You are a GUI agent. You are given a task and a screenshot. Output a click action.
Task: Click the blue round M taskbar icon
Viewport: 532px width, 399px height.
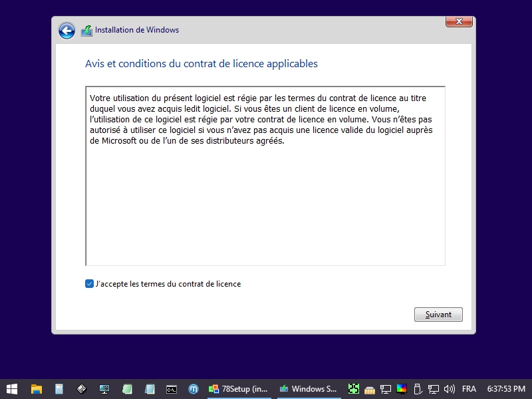tap(194, 388)
